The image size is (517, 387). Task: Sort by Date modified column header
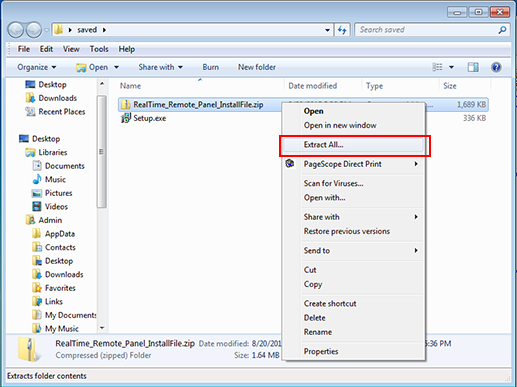(x=323, y=86)
